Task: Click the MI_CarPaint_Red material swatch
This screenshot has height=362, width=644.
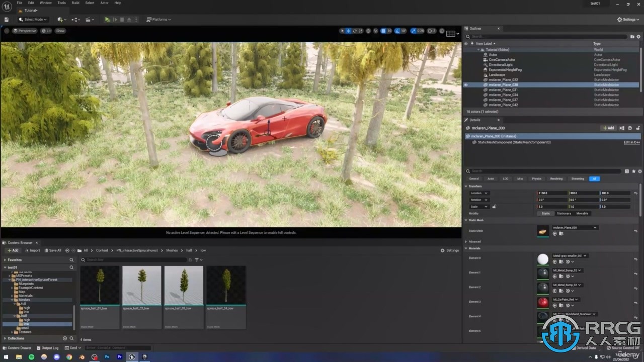Action: (x=543, y=303)
